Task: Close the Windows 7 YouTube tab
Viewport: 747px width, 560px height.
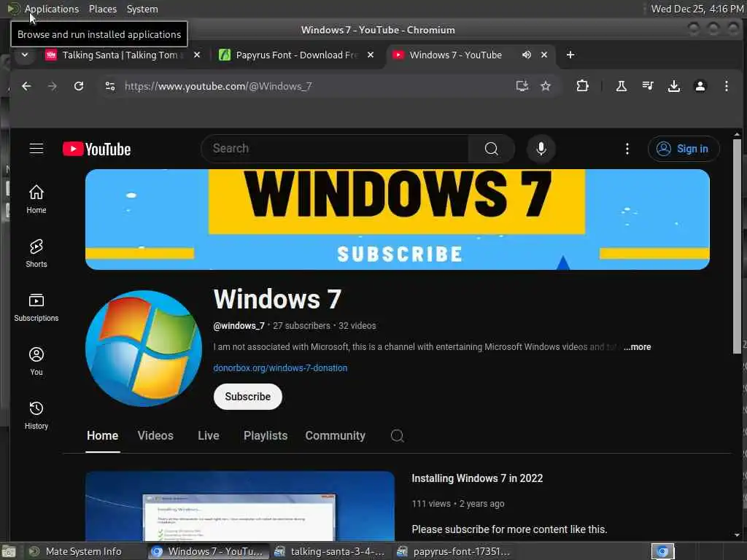Action: tap(544, 55)
